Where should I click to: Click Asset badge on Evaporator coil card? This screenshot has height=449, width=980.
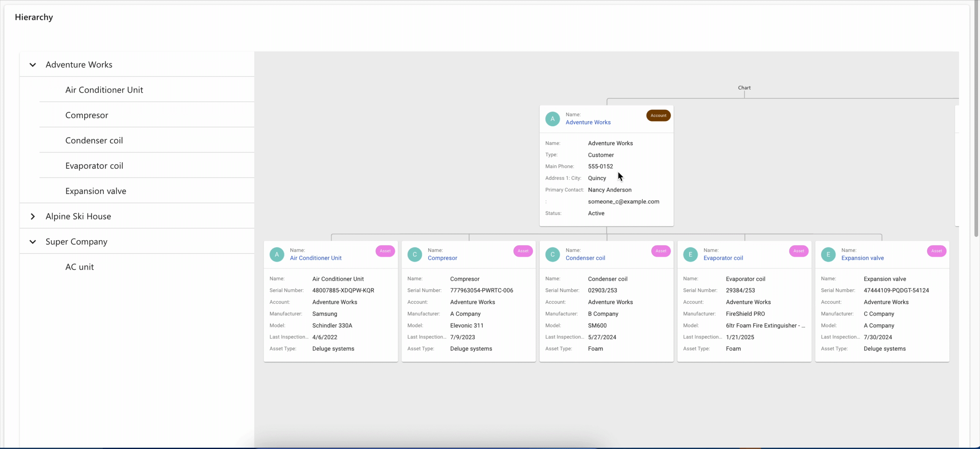point(799,251)
